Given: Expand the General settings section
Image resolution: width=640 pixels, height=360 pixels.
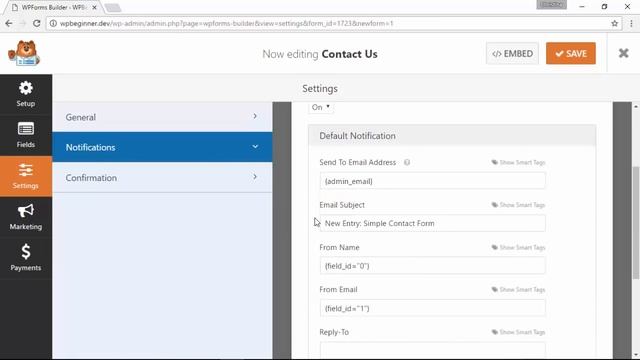Looking at the screenshot, I should 162,117.
